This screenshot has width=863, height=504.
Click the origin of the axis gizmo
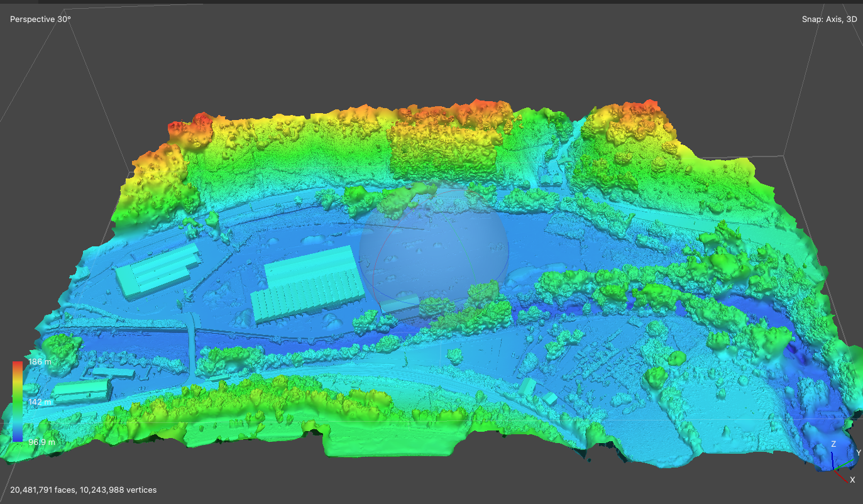pyautogui.click(x=833, y=469)
